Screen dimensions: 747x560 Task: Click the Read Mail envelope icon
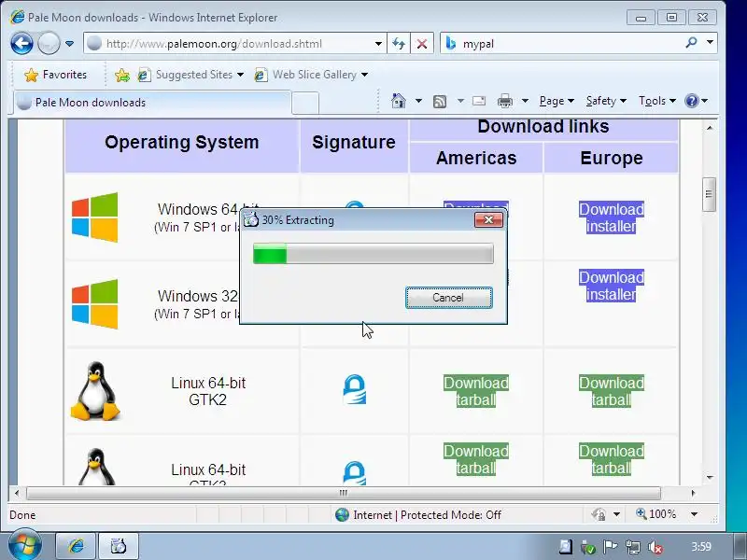pos(479,101)
